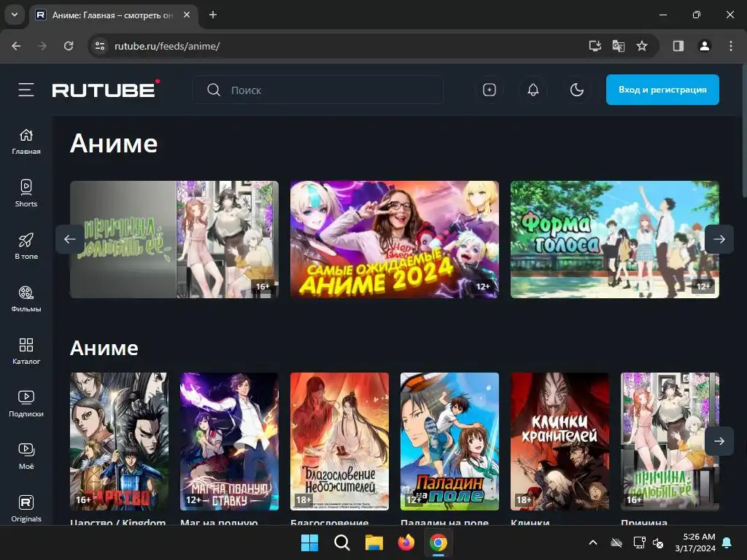747x560 pixels.
Task: Open Каталог in the sidebar
Action: pos(26,351)
